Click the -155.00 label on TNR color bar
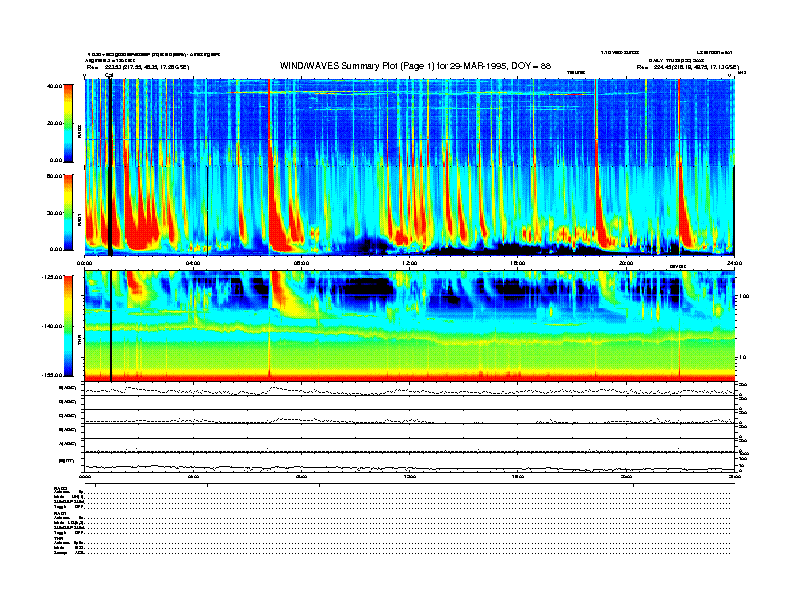 pos(52,375)
